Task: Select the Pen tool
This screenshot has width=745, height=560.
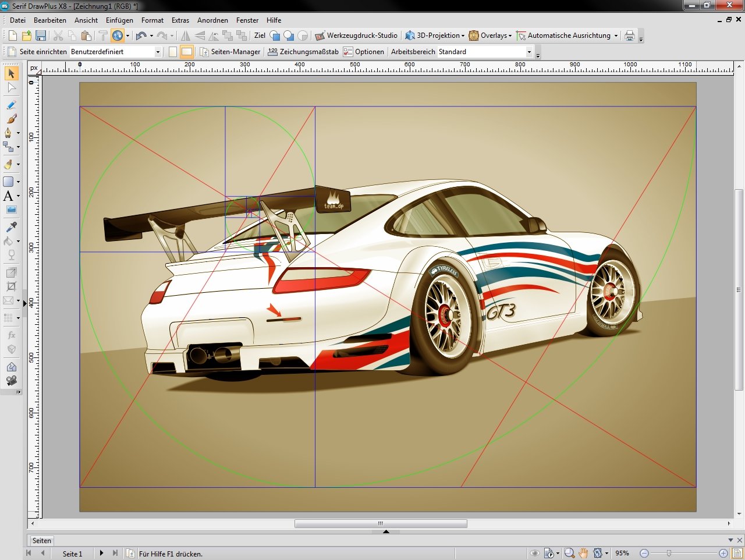Action: pos(9,133)
